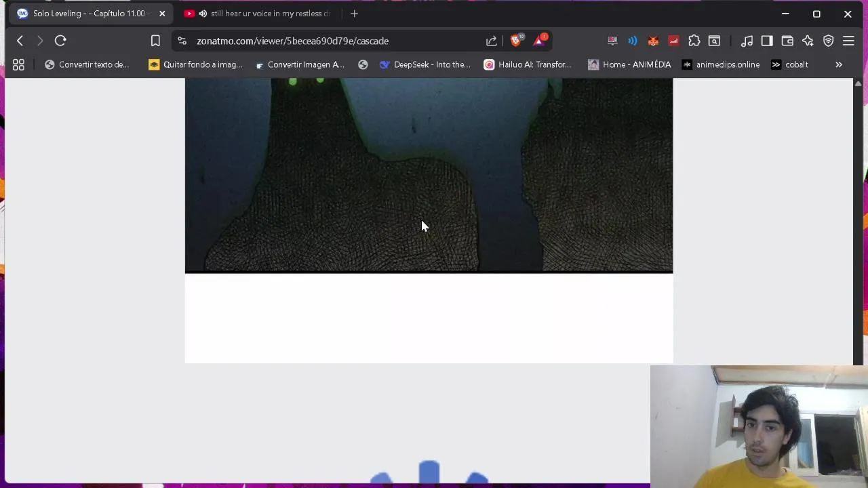Open the 'cobalt' bookmark
The width and height of the screenshot is (868, 488).
(789, 64)
